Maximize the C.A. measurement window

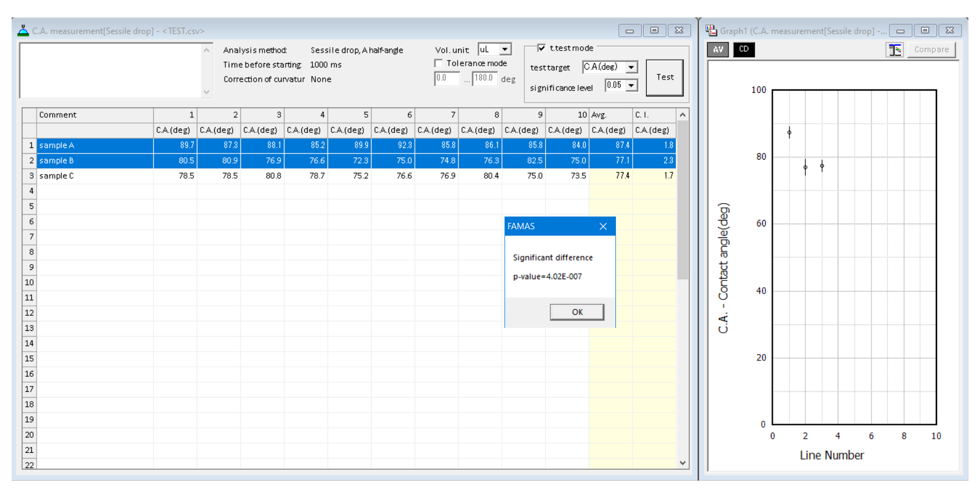coord(654,31)
